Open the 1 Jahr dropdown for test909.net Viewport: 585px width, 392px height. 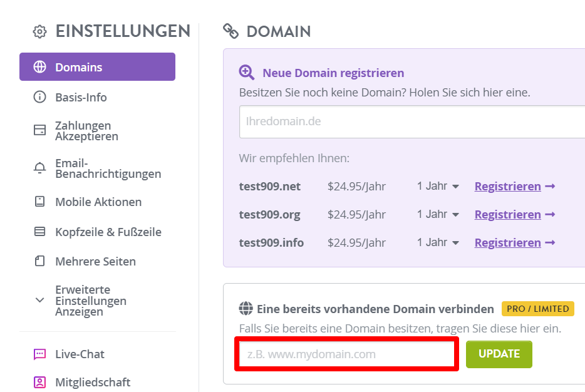[438, 186]
